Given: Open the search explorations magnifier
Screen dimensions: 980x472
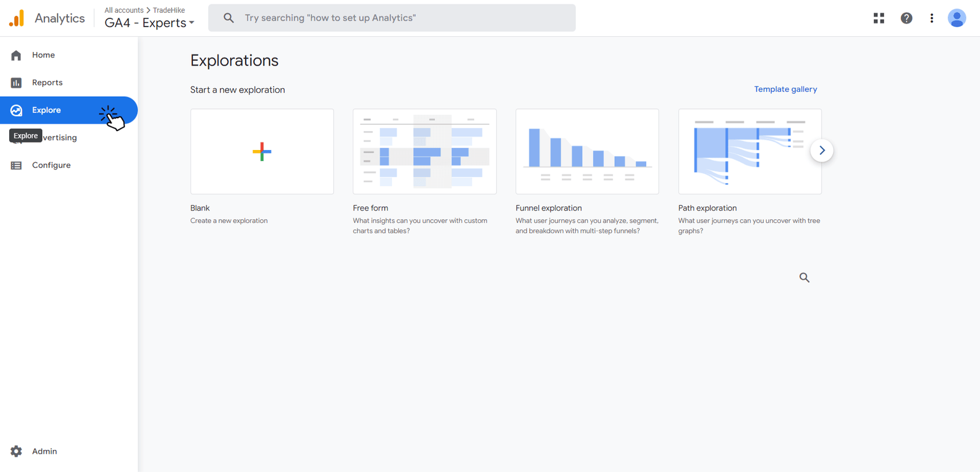Looking at the screenshot, I should (x=804, y=277).
